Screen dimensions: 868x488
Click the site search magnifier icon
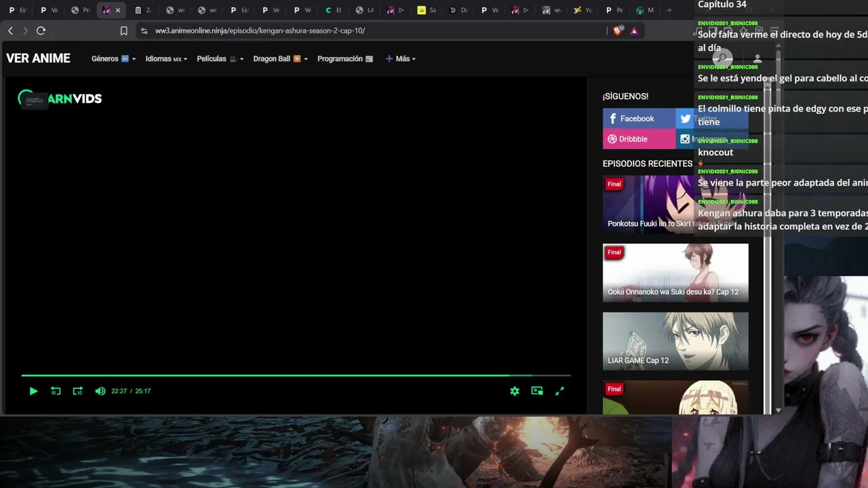coord(723,59)
